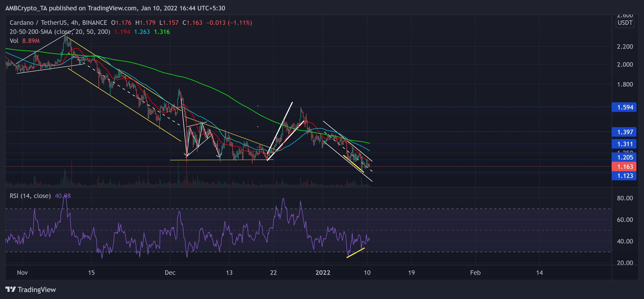Click the 50 SMA value 1.263
The image size is (644, 299).
(x=142, y=32)
